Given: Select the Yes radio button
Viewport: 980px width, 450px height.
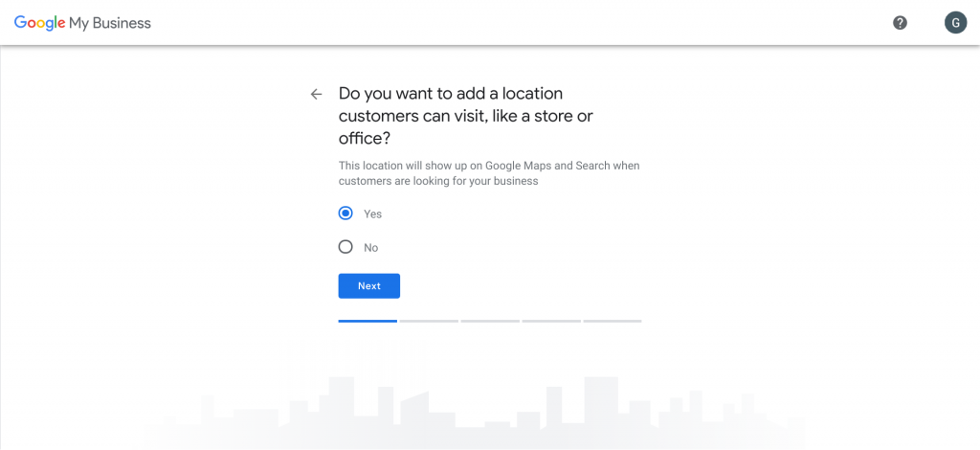Looking at the screenshot, I should 345,214.
